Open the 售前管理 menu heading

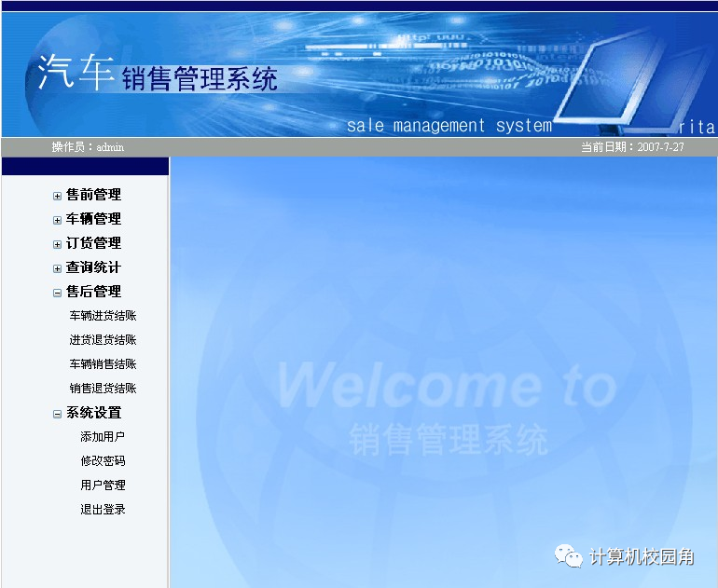point(93,195)
